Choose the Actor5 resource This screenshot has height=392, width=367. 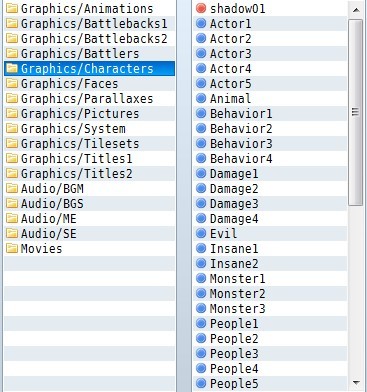[270, 83]
